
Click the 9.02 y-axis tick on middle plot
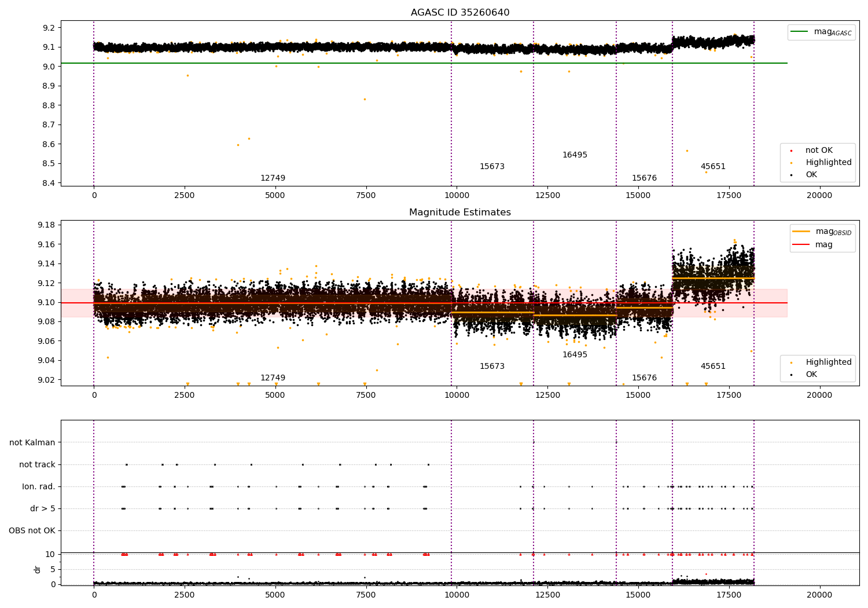pos(47,380)
